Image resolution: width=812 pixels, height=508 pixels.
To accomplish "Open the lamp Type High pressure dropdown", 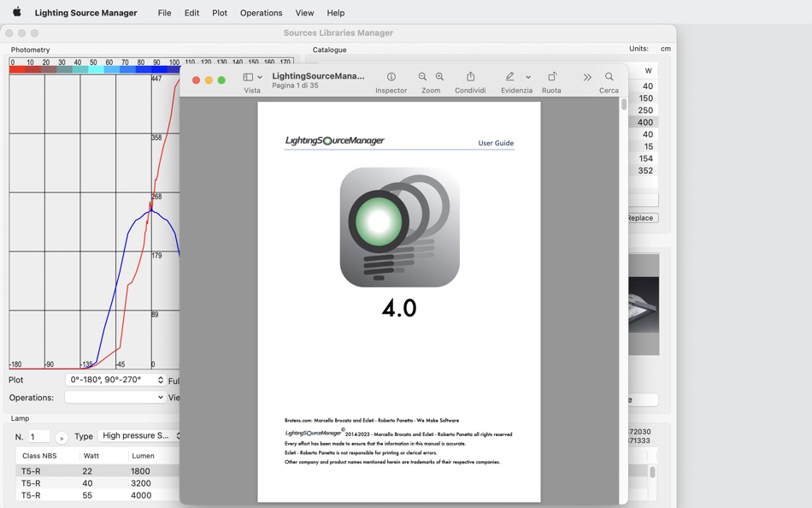I will point(139,435).
